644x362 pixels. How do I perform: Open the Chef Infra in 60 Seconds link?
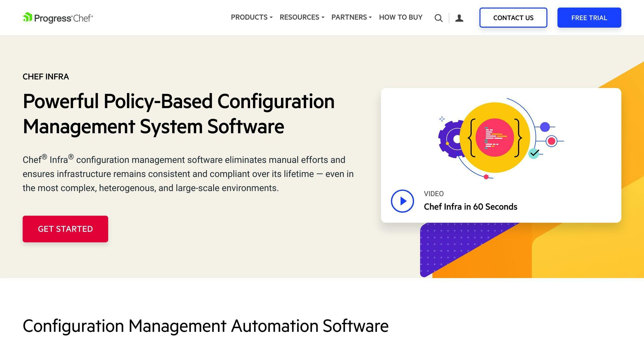pos(470,207)
